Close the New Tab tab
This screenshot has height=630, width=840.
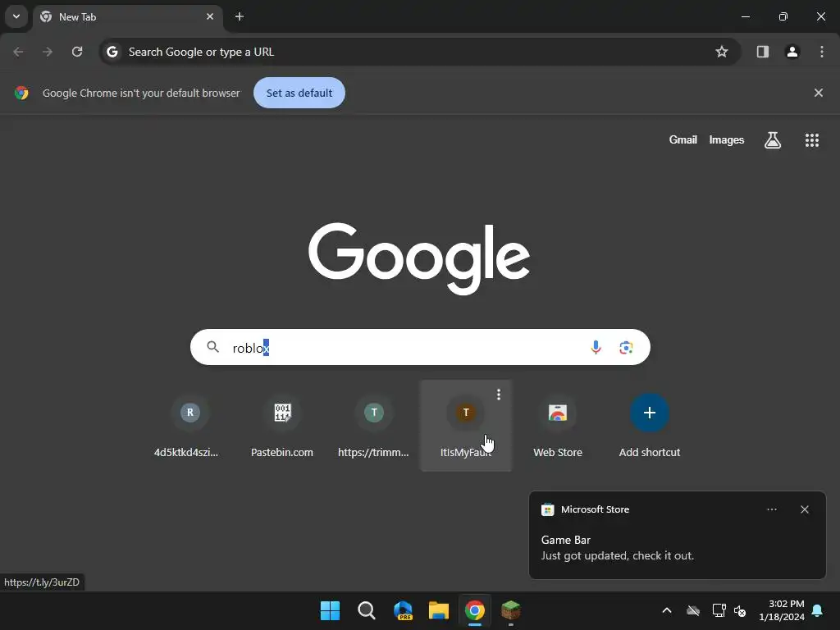(x=210, y=16)
